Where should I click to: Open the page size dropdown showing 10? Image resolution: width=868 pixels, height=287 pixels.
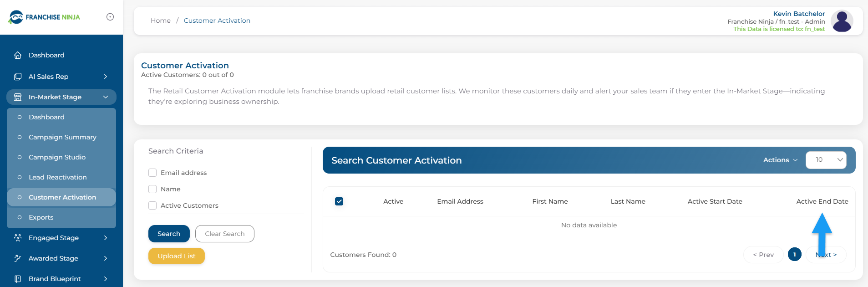[x=826, y=160]
